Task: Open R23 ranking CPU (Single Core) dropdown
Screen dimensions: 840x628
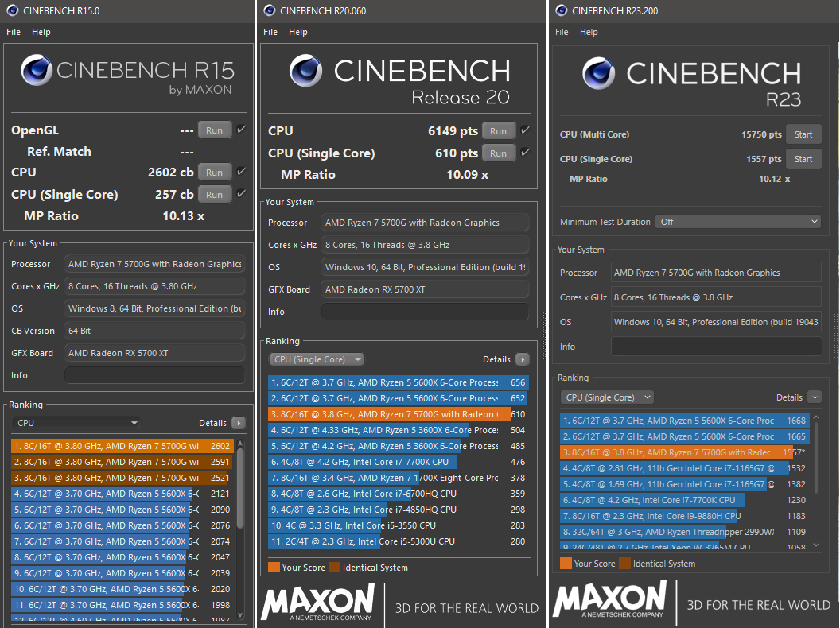Action: (607, 397)
